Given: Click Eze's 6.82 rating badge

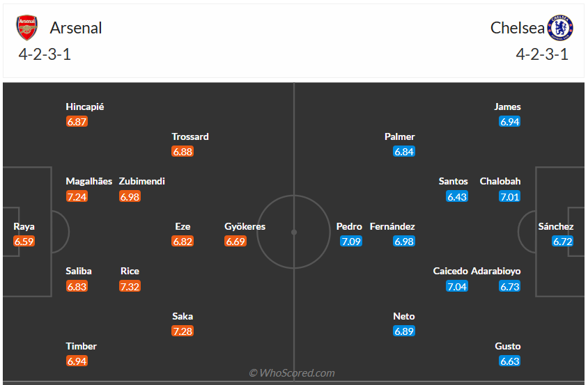Looking at the screenshot, I should pyautogui.click(x=183, y=242).
